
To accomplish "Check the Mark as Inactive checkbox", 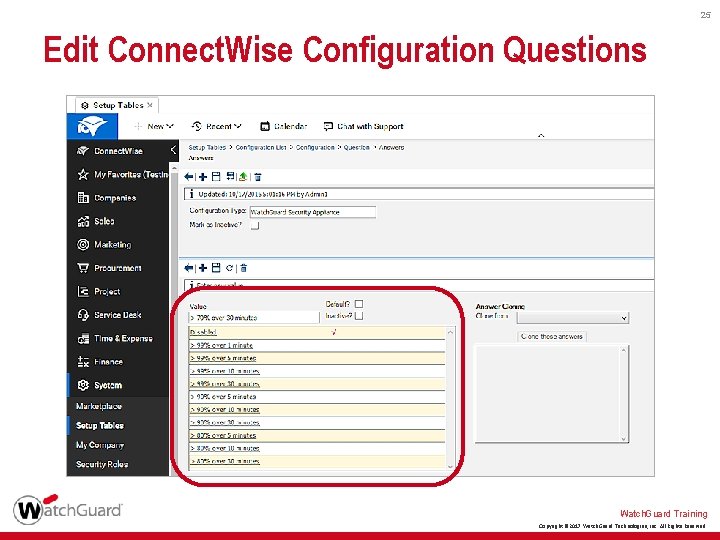I will tap(255, 225).
